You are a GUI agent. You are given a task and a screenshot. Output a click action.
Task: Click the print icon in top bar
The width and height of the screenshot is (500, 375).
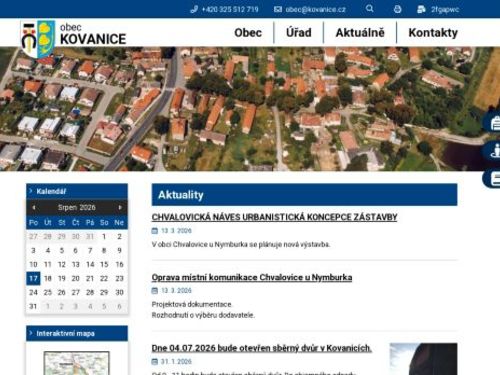[x=397, y=9]
